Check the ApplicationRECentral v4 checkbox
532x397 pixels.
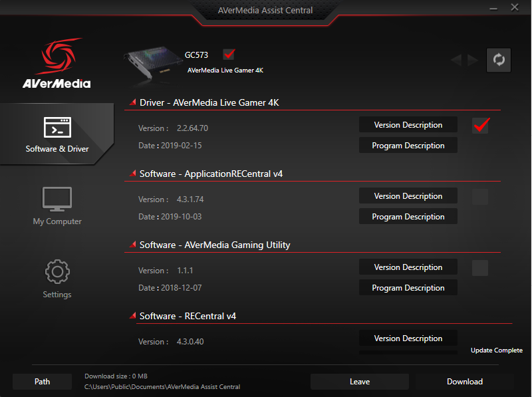tap(480, 196)
